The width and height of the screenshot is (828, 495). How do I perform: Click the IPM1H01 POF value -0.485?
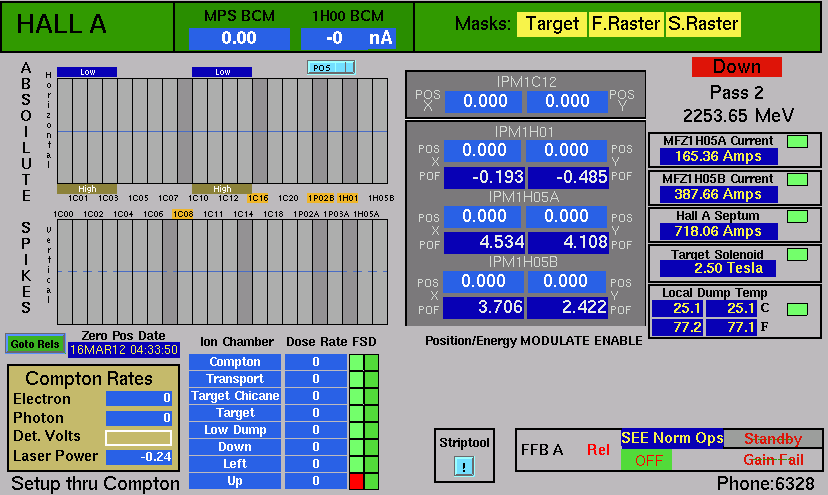[568, 178]
